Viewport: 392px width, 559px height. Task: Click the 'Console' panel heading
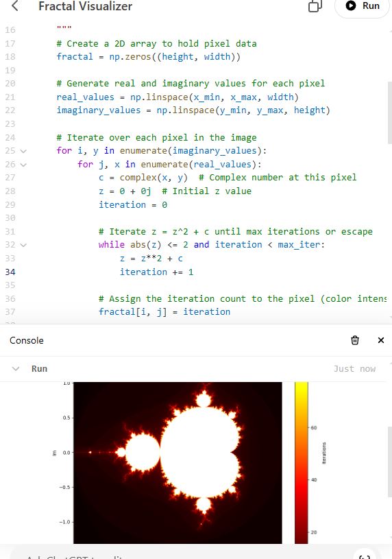tap(27, 340)
